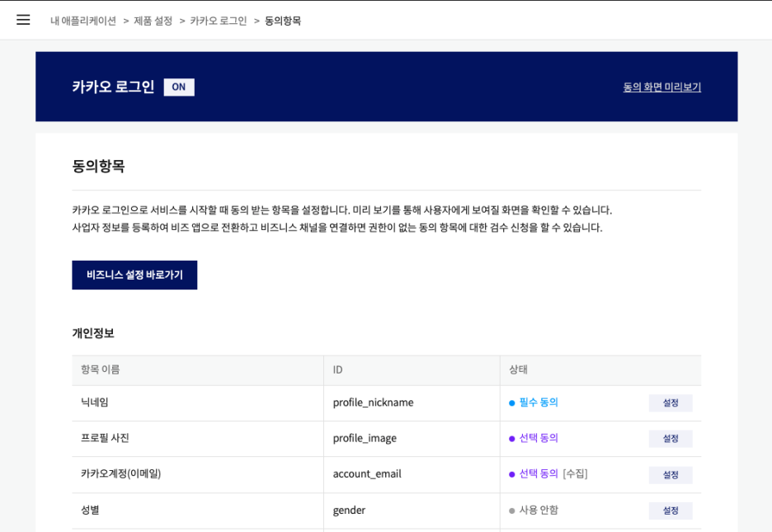Screen dimensions: 772x532
Task: Select 선택 동의 status for profile_image
Action: pyautogui.click(x=539, y=437)
